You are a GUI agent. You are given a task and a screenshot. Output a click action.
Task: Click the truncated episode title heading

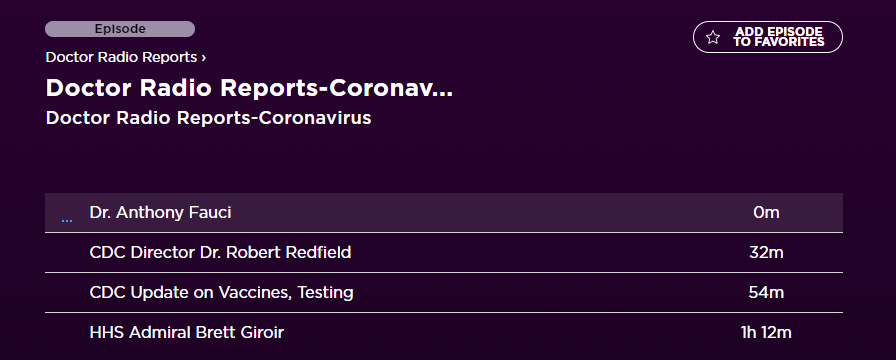pyautogui.click(x=249, y=88)
